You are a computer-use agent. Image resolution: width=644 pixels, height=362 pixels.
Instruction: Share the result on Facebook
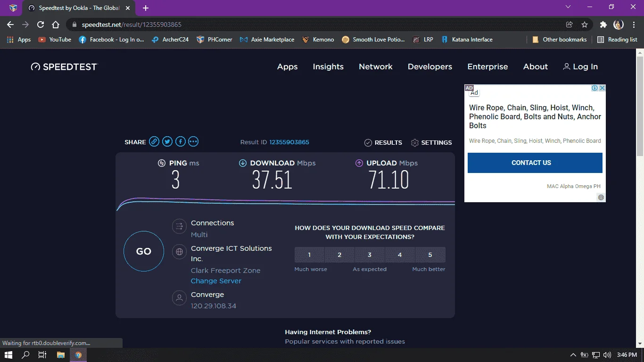(x=181, y=141)
